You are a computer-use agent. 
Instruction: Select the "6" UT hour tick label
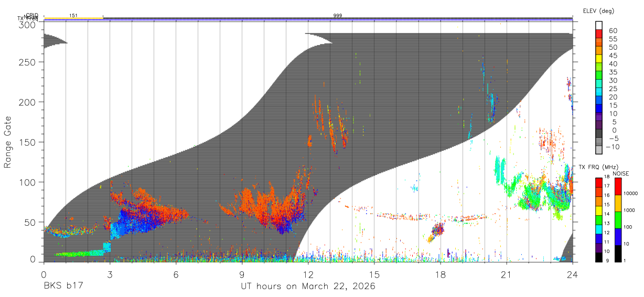tap(176, 274)
